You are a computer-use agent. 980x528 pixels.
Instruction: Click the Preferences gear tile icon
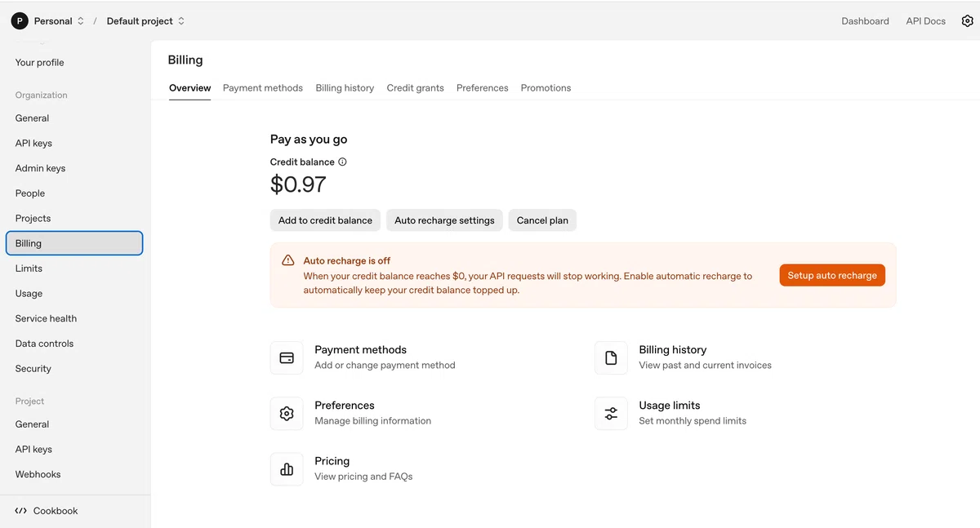pyautogui.click(x=287, y=414)
